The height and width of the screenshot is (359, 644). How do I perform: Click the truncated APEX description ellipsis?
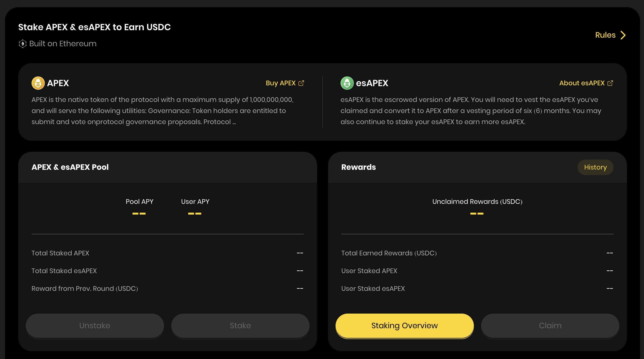pos(234,122)
